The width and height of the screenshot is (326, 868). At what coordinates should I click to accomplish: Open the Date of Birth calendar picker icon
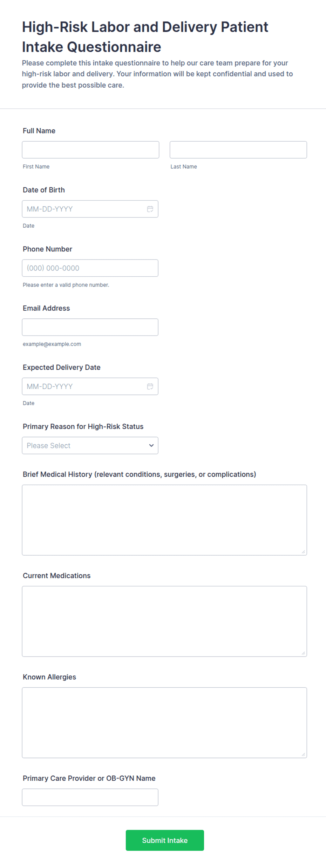[150, 209]
